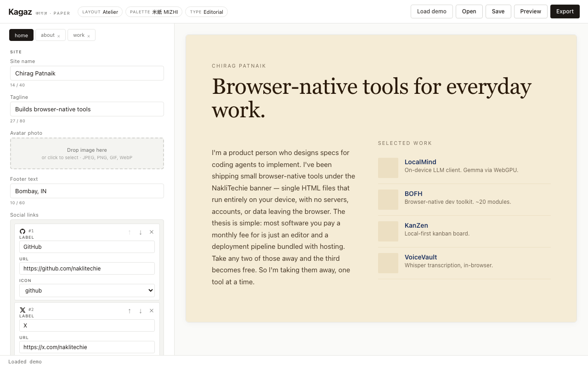The width and height of the screenshot is (588, 368).
Task: Click the GitHub icon on social link #1
Action: (x=23, y=231)
